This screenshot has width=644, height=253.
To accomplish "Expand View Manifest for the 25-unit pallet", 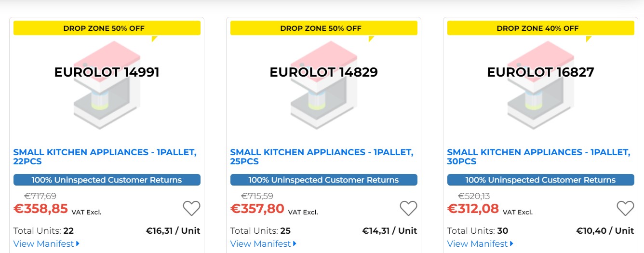I will click(x=263, y=244).
